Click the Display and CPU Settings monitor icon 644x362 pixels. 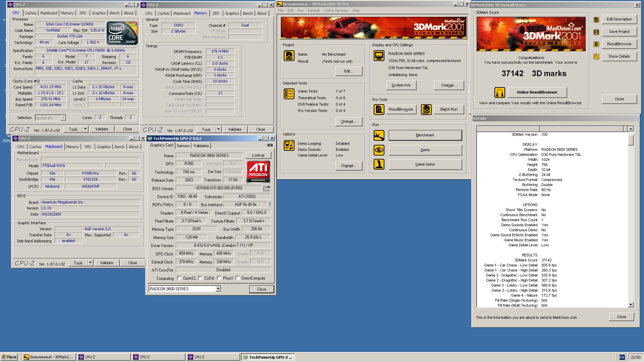(x=379, y=56)
